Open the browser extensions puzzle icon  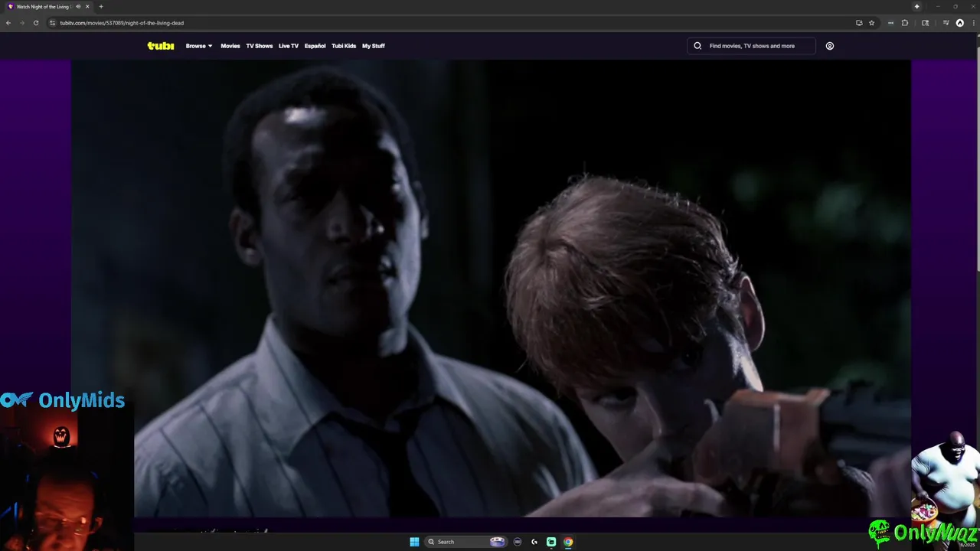905,23
